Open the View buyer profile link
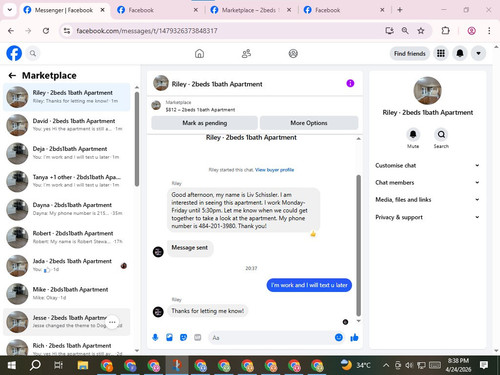The image size is (500, 375). [x=274, y=170]
